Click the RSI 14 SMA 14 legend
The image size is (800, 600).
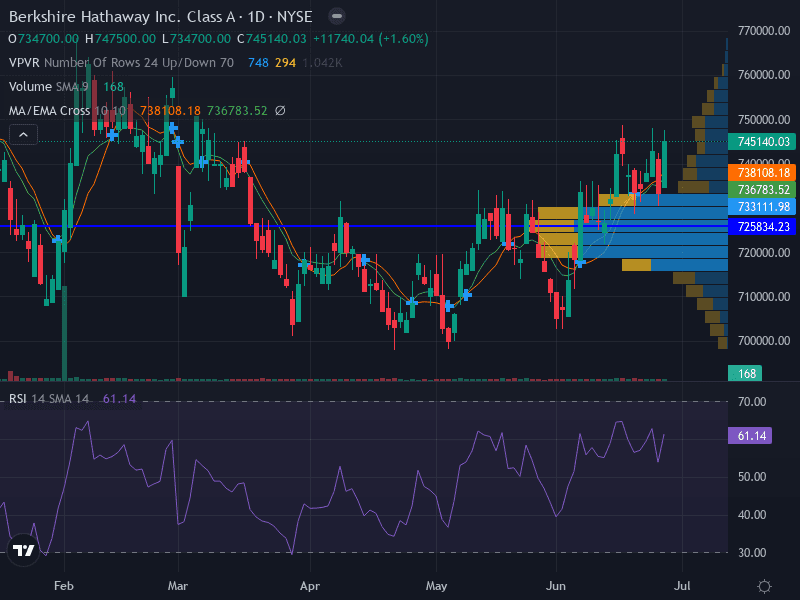(49, 399)
